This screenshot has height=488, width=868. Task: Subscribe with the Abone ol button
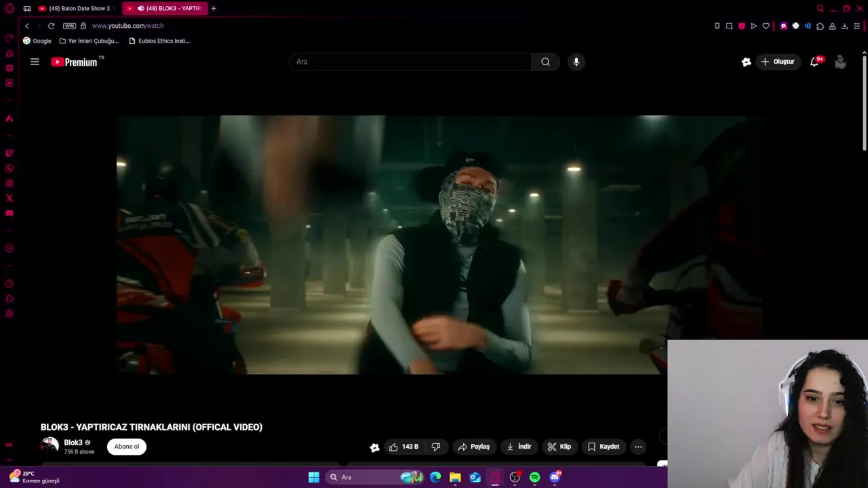pyautogui.click(x=127, y=447)
